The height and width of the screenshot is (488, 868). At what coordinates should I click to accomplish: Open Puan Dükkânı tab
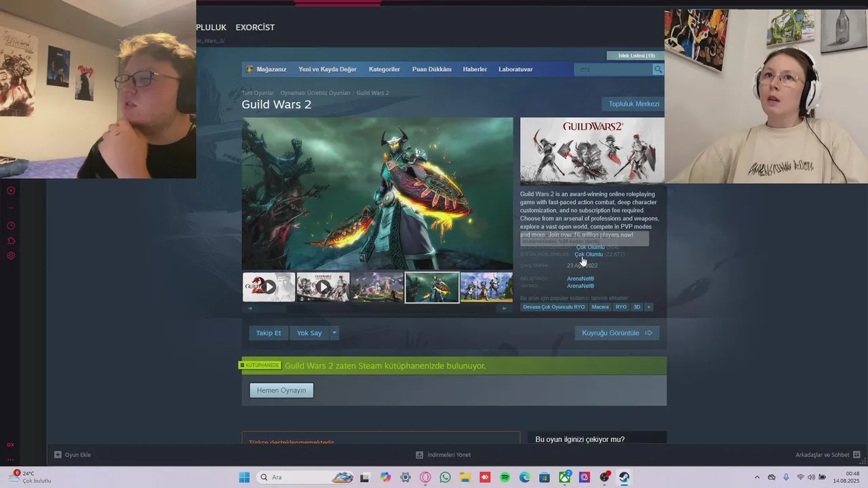[x=432, y=69]
